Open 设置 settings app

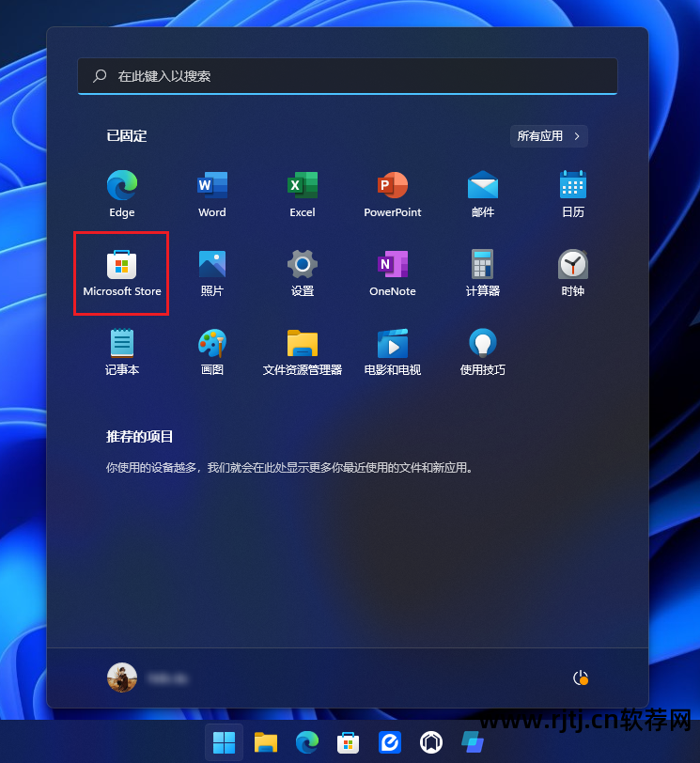point(303,272)
